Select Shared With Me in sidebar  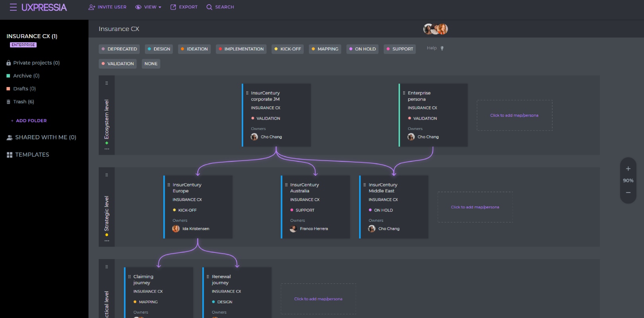41,137
